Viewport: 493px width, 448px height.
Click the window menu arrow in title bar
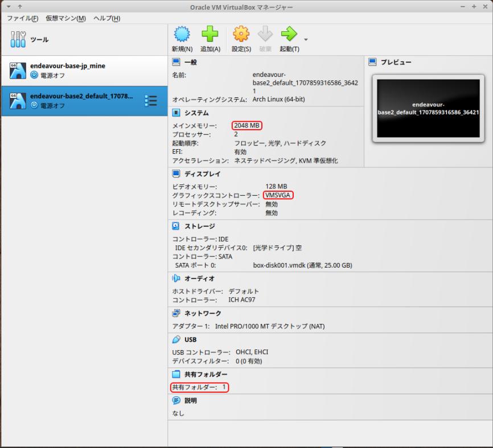9,6
